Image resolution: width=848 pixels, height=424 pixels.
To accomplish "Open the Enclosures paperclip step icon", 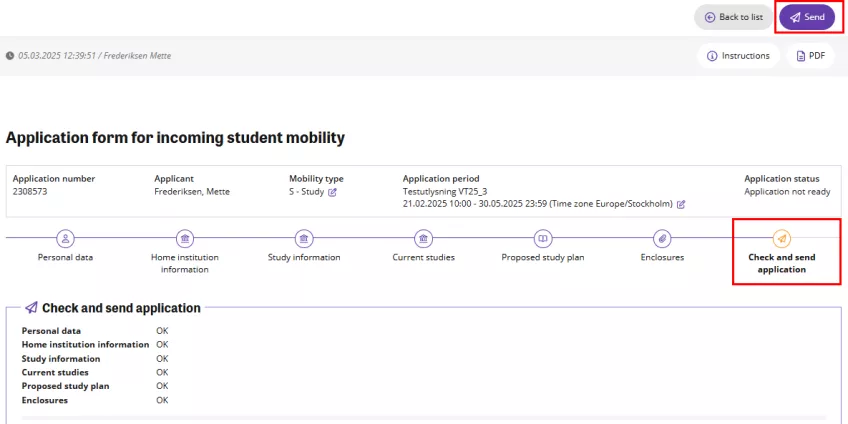I will pos(661,238).
